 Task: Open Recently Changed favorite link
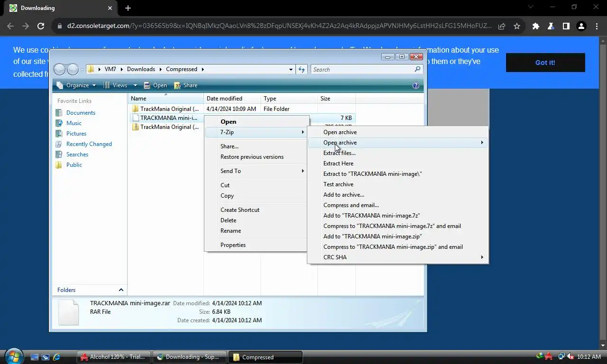point(89,144)
